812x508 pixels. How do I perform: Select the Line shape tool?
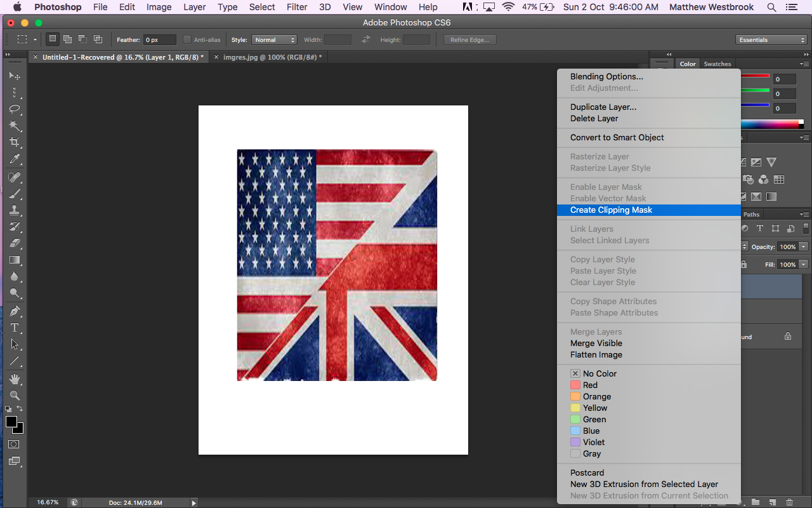(x=15, y=361)
